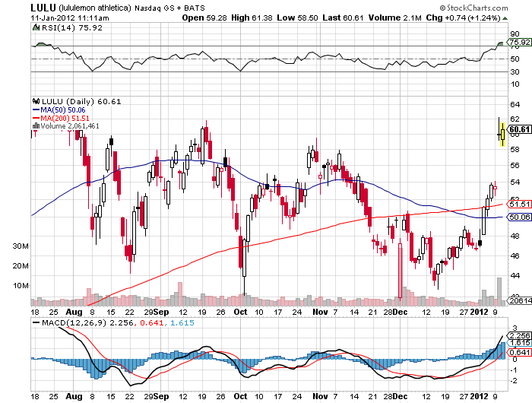The height and width of the screenshot is (403, 532).
Task: Click the 2012 label on price chart axis
Action: [x=479, y=312]
